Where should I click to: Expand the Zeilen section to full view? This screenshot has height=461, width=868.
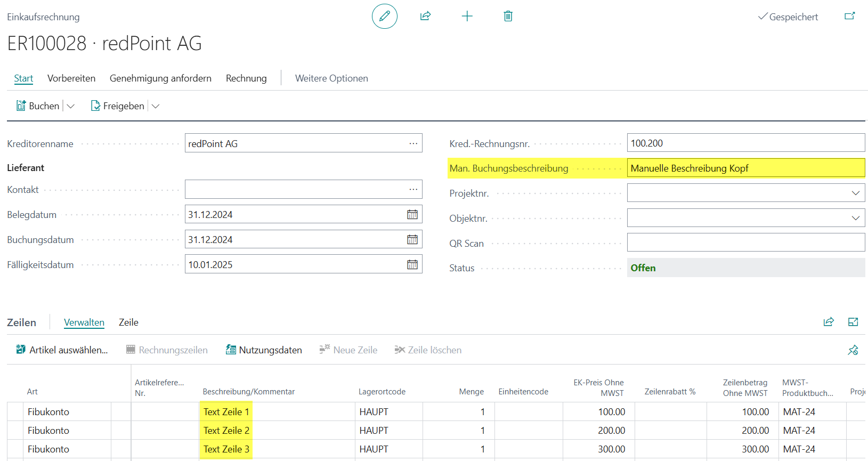coord(853,322)
